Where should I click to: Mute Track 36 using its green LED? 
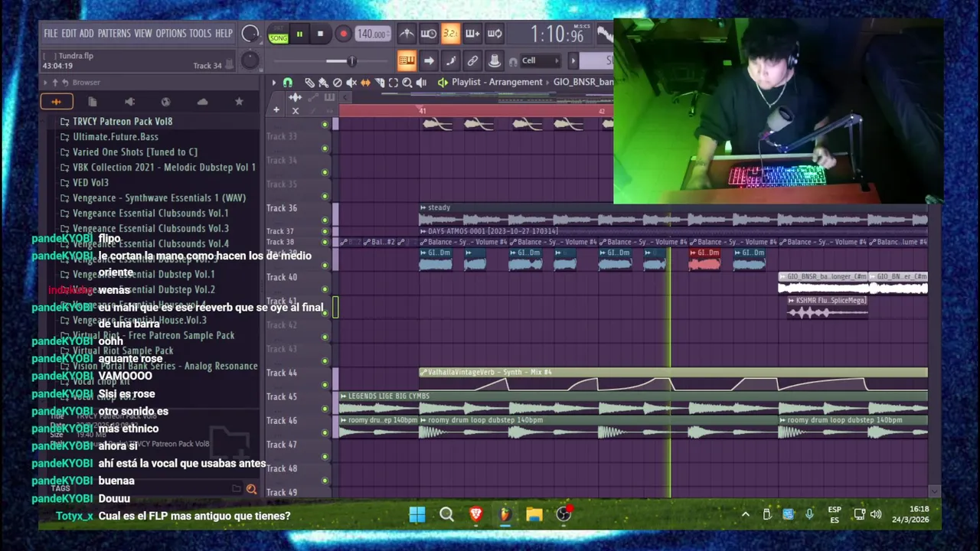click(325, 220)
